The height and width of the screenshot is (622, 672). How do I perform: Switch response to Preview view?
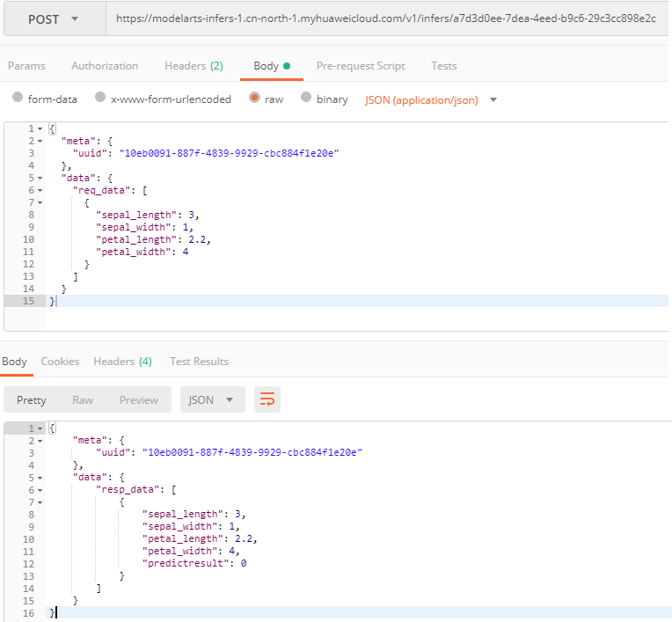(139, 400)
